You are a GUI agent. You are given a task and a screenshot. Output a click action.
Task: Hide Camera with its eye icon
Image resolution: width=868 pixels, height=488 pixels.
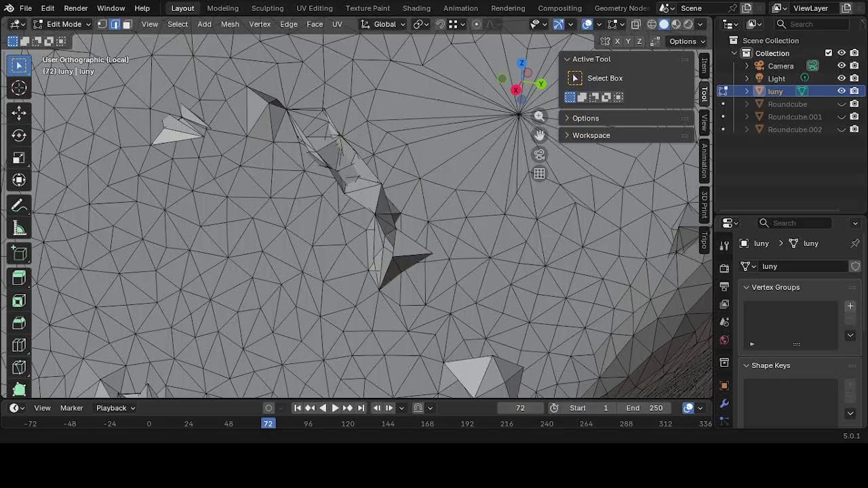click(842, 66)
